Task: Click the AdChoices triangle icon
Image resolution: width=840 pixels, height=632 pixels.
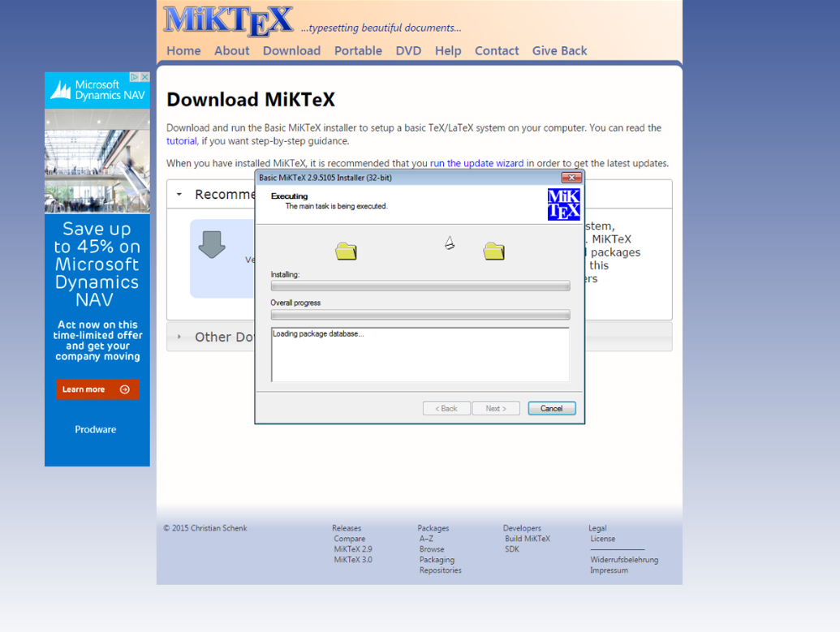Action: pyautogui.click(x=135, y=77)
